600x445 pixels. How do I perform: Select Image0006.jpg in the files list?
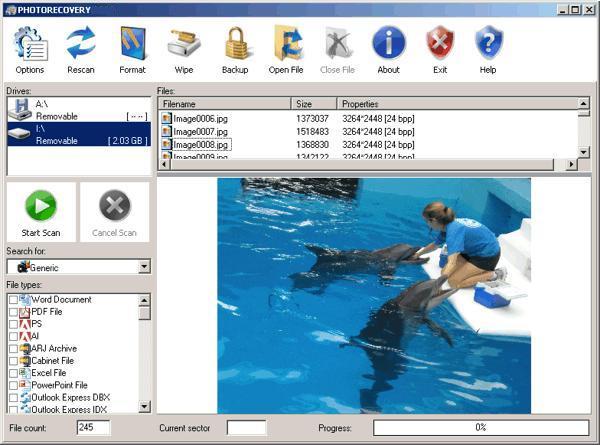click(x=201, y=118)
